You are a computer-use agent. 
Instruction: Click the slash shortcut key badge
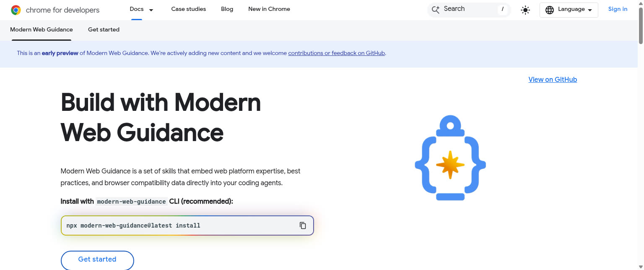(x=502, y=9)
